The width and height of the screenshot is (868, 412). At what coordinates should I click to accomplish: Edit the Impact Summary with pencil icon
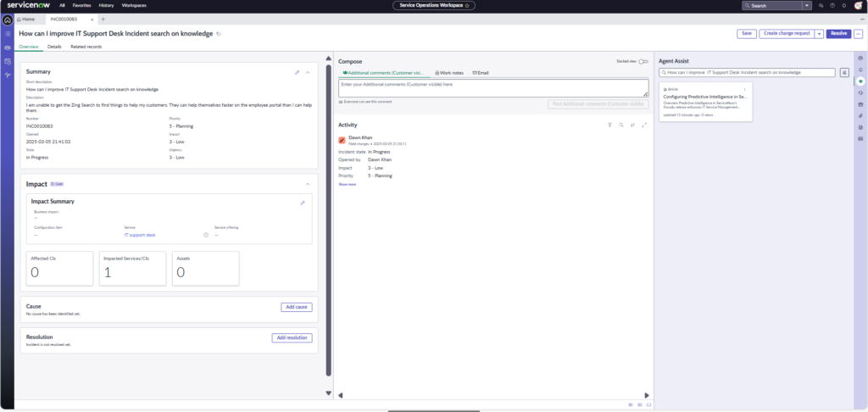click(x=303, y=203)
